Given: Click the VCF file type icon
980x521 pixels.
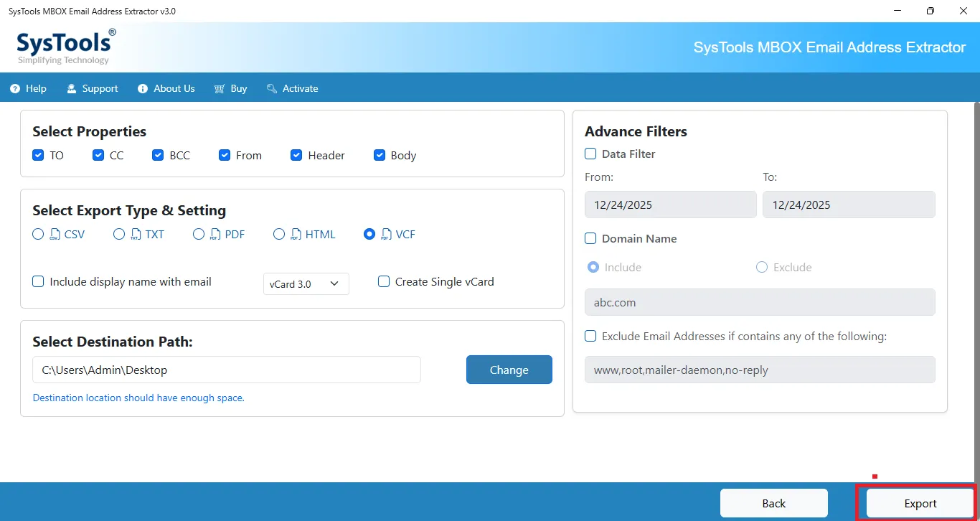Looking at the screenshot, I should point(387,235).
